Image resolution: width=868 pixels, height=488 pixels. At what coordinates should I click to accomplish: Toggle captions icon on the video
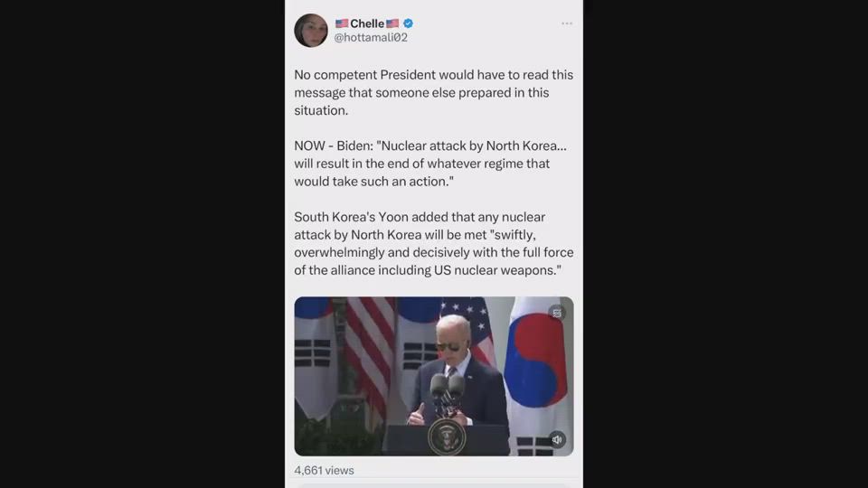(557, 314)
